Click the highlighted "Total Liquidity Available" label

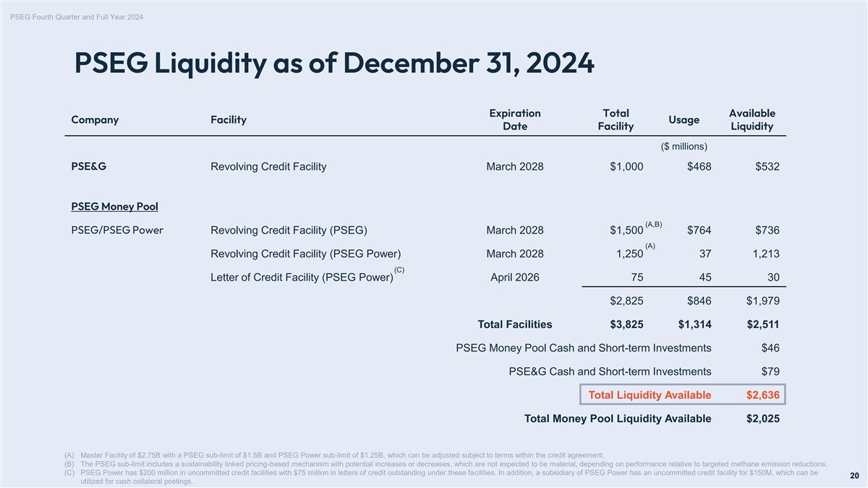tap(650, 395)
